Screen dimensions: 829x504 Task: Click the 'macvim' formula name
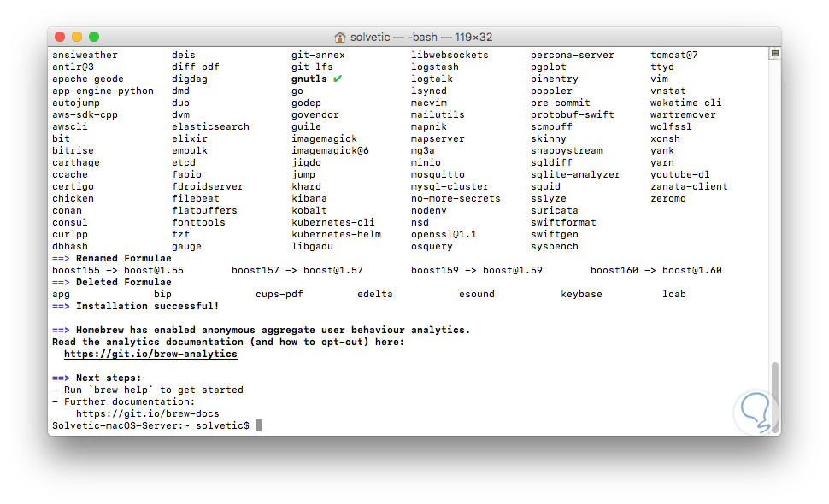429,103
